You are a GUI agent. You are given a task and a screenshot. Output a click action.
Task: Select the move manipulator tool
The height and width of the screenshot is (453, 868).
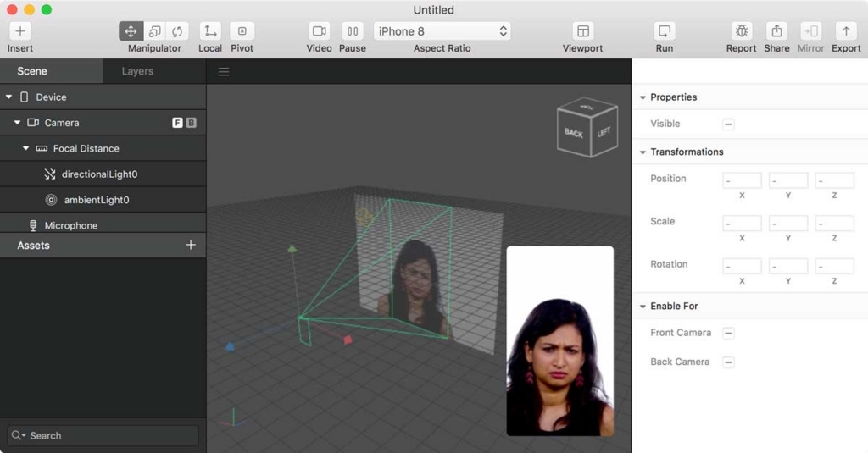coord(131,31)
